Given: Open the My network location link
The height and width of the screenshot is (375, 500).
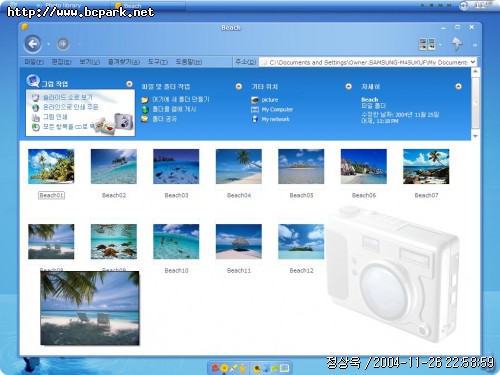Looking at the screenshot, I should pos(275,119).
